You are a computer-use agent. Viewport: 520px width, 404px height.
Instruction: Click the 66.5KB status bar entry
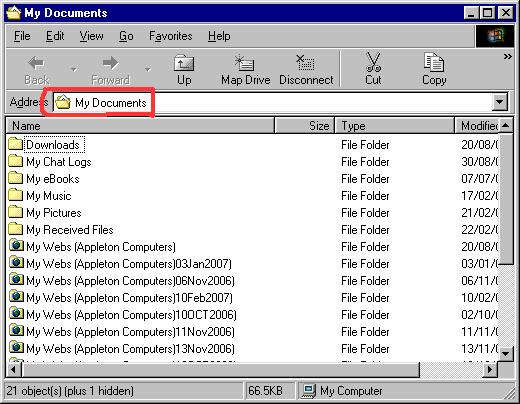tap(265, 391)
